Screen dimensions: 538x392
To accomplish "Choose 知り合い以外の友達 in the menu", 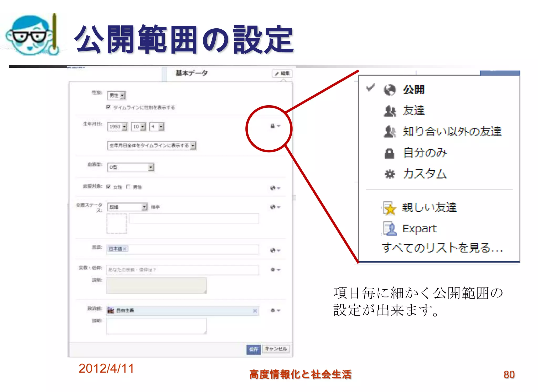I will [x=452, y=132].
